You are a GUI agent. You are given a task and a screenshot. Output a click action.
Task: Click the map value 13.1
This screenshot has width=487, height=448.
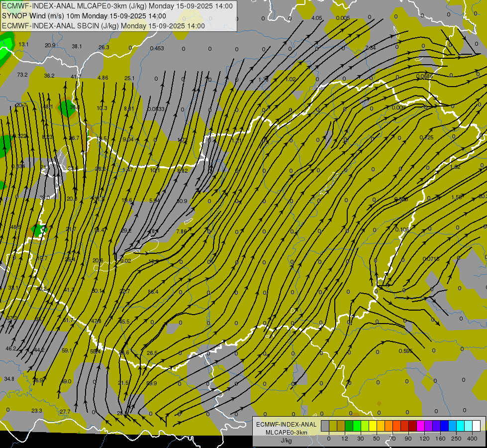23,44
